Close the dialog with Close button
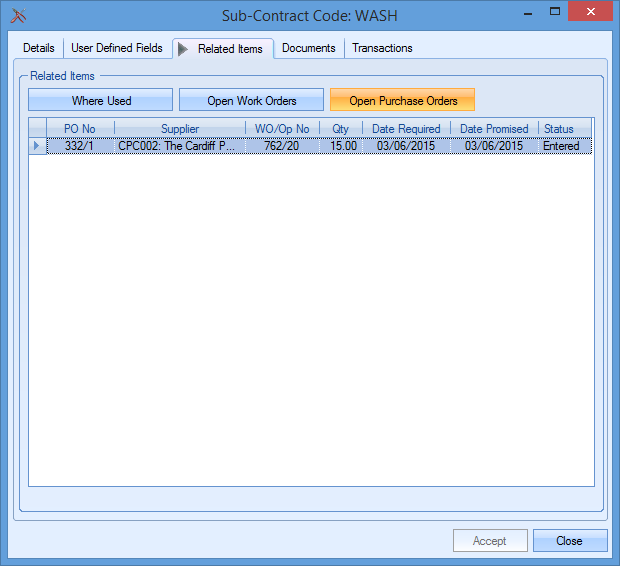The height and width of the screenshot is (566, 620). coord(569,541)
